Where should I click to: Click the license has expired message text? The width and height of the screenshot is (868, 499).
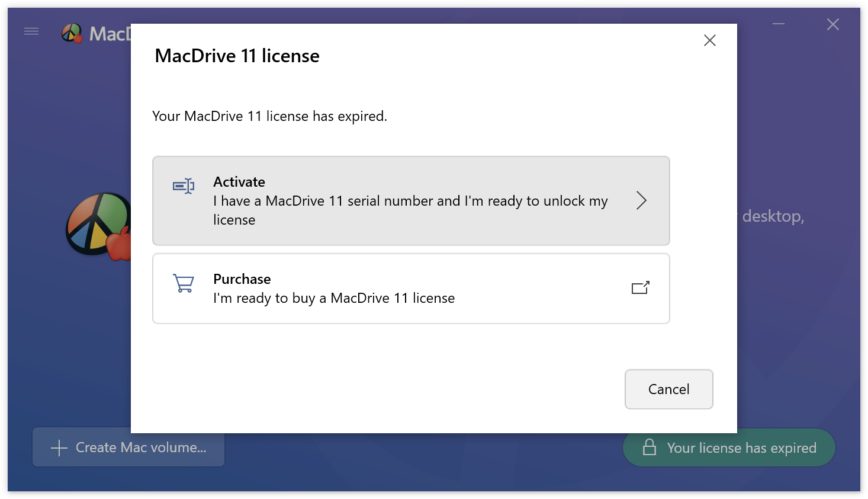pos(269,116)
